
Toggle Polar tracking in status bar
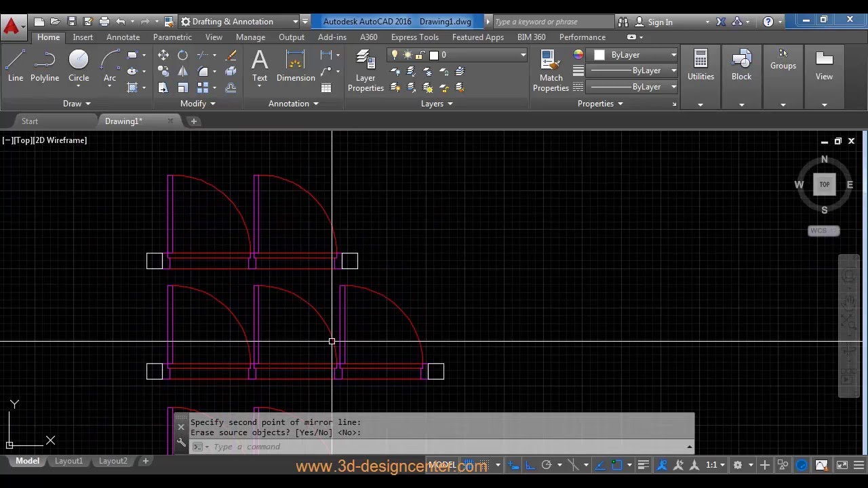coord(546,465)
